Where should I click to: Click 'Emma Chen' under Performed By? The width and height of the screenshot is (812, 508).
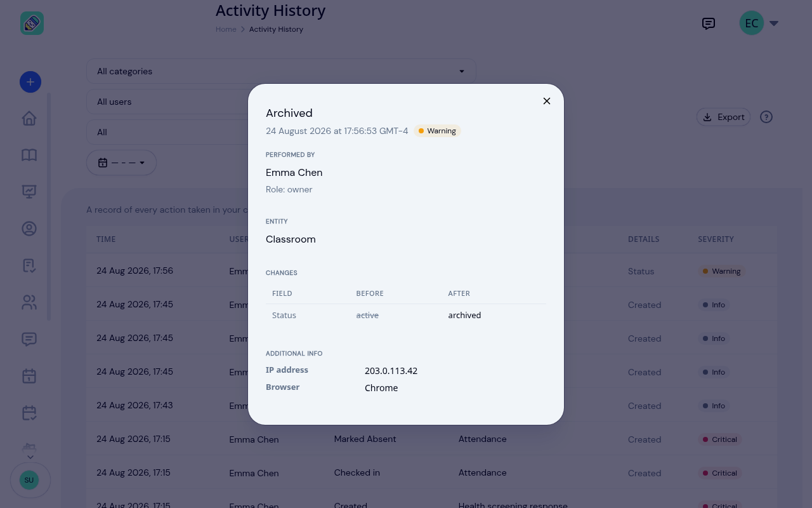tap(294, 173)
